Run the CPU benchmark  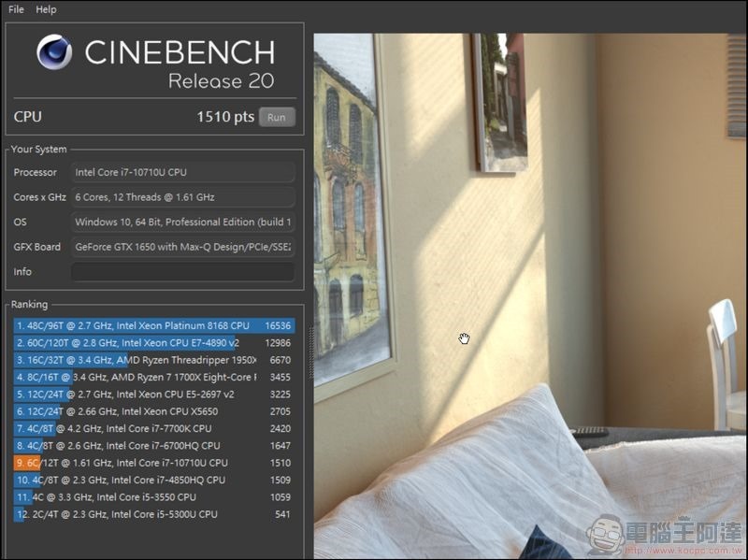coord(277,118)
